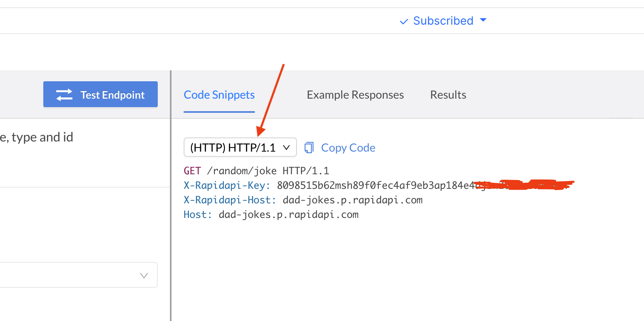Screen dimensions: 644x321
Task: Open the empty dropdown in the left panel
Action: click(78, 275)
